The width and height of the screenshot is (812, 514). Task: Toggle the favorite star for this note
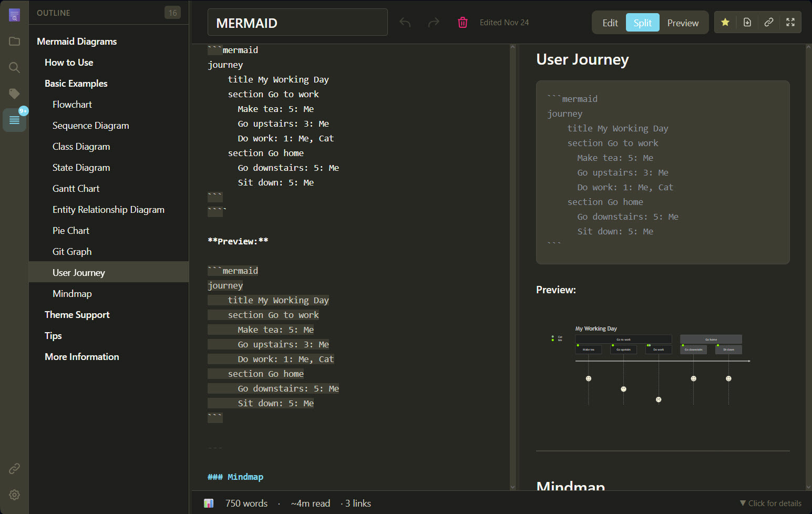(725, 22)
